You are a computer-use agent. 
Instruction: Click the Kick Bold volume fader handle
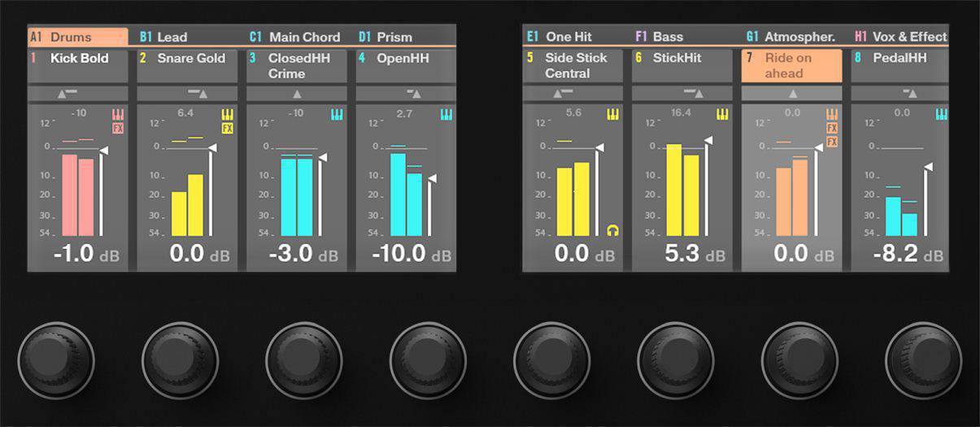pos(103,150)
